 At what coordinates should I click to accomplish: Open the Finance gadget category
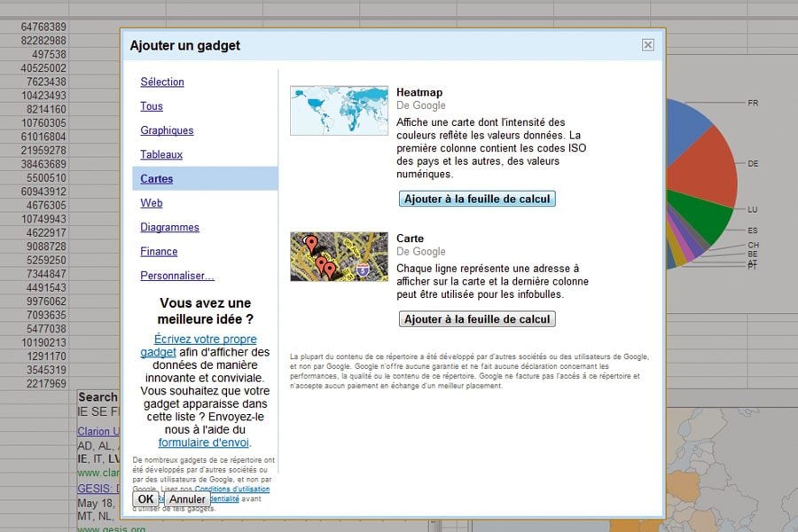[x=159, y=252]
